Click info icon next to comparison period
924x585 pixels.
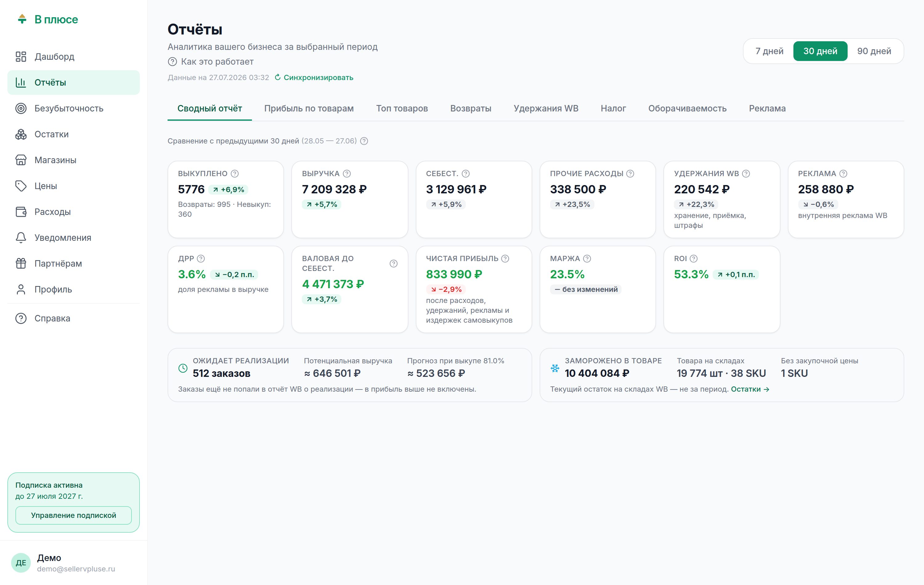tap(364, 141)
